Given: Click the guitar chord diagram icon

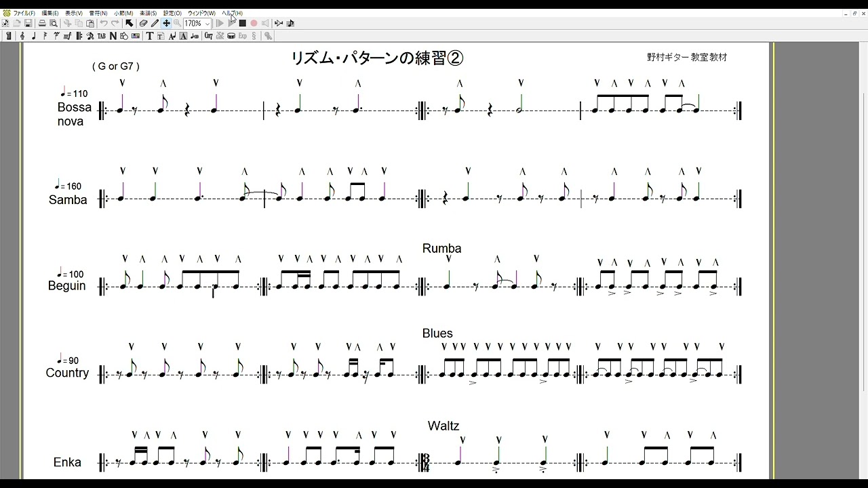Looking at the screenshot, I should coord(220,36).
